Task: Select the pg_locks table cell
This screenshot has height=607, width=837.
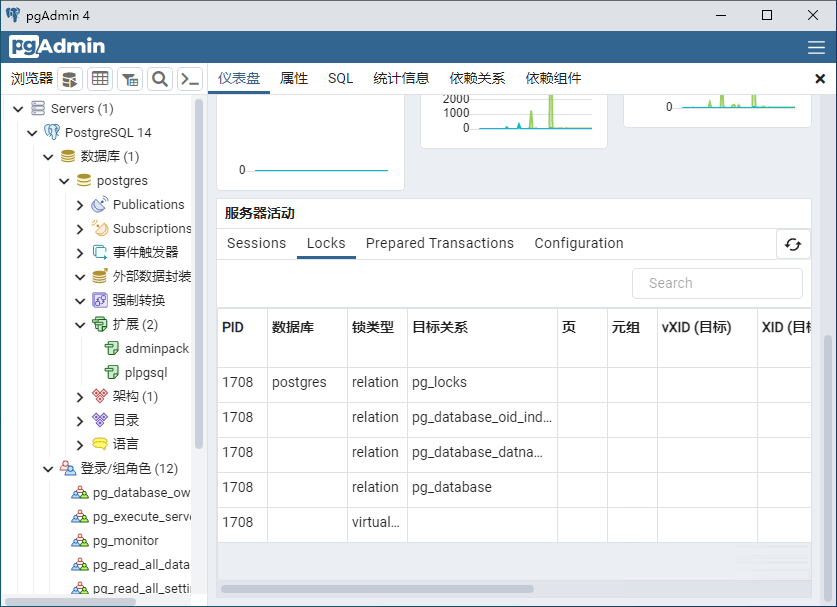Action: (483, 382)
